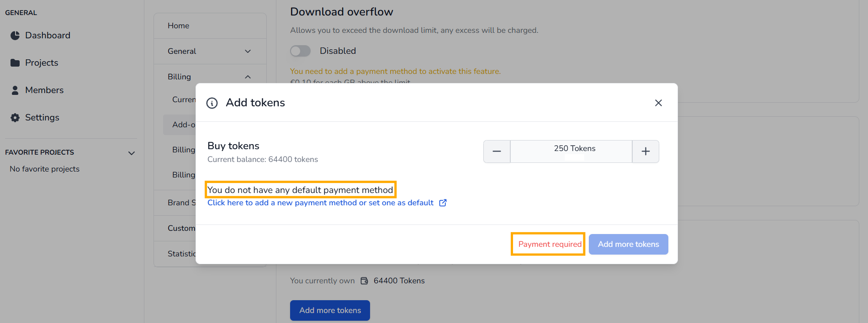Image resolution: width=868 pixels, height=323 pixels.
Task: Collapse the Favorite Projects list
Action: pyautogui.click(x=132, y=153)
